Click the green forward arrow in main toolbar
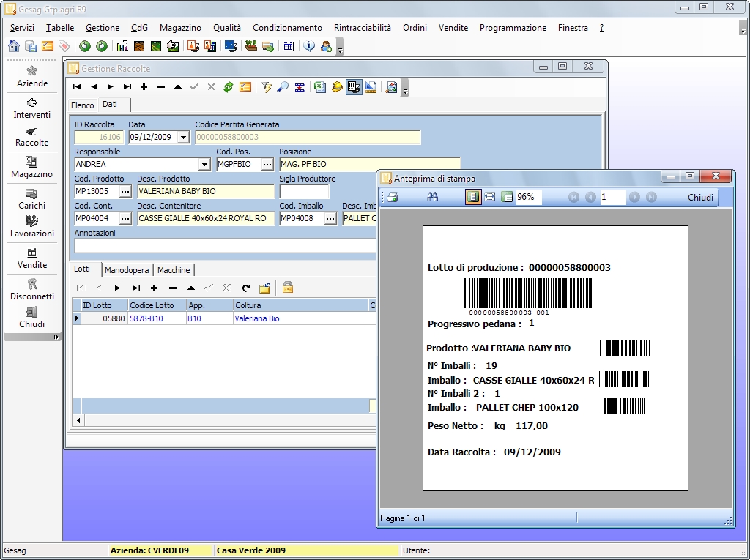This screenshot has width=750, height=560. click(x=101, y=46)
